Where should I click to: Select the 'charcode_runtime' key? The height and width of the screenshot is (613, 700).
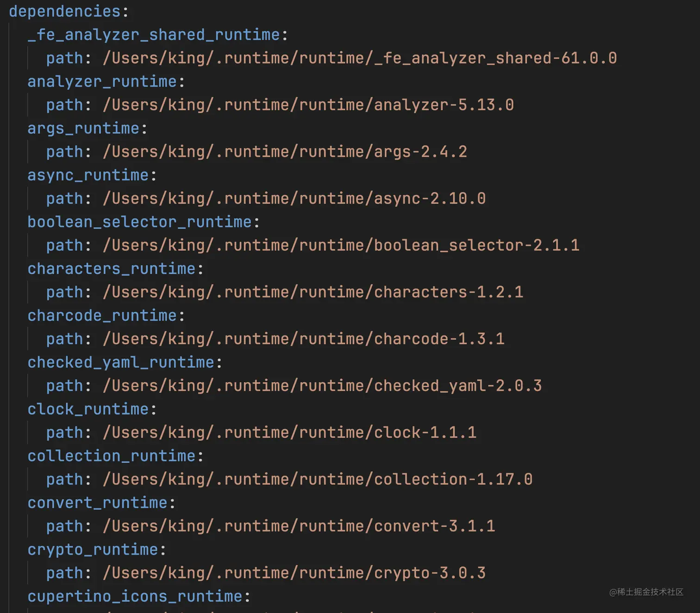point(102,316)
